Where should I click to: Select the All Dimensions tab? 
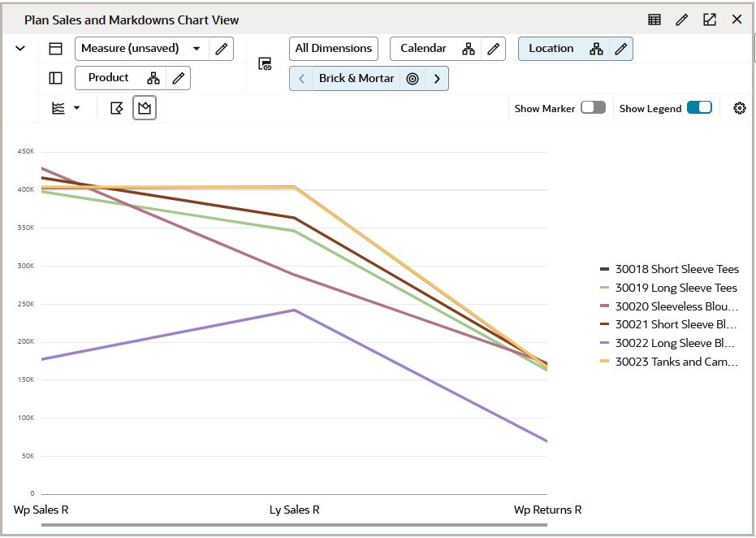334,48
